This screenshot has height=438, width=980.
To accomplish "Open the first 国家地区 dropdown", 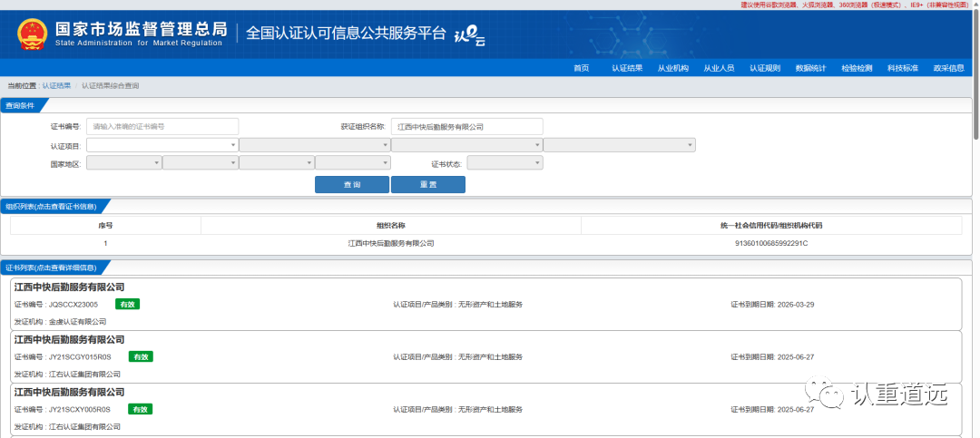I will pos(124,163).
